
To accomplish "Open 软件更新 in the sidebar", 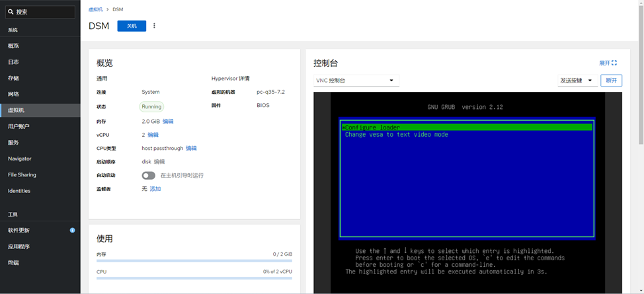I will click(x=40, y=231).
